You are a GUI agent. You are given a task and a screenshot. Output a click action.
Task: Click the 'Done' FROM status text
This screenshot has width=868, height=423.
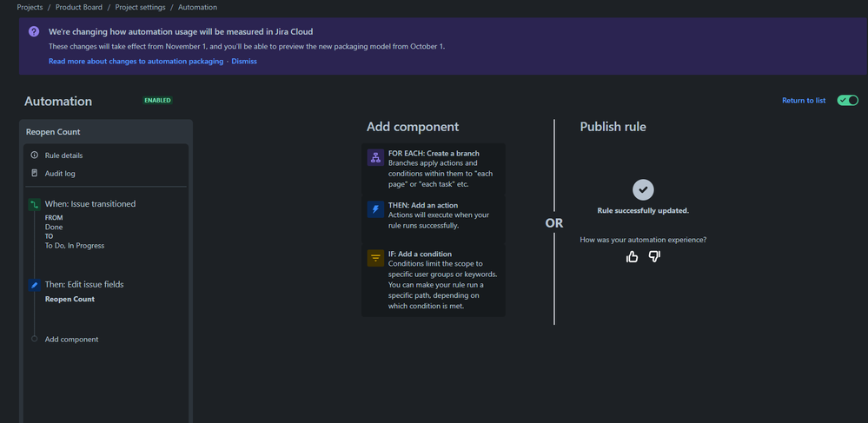point(54,227)
